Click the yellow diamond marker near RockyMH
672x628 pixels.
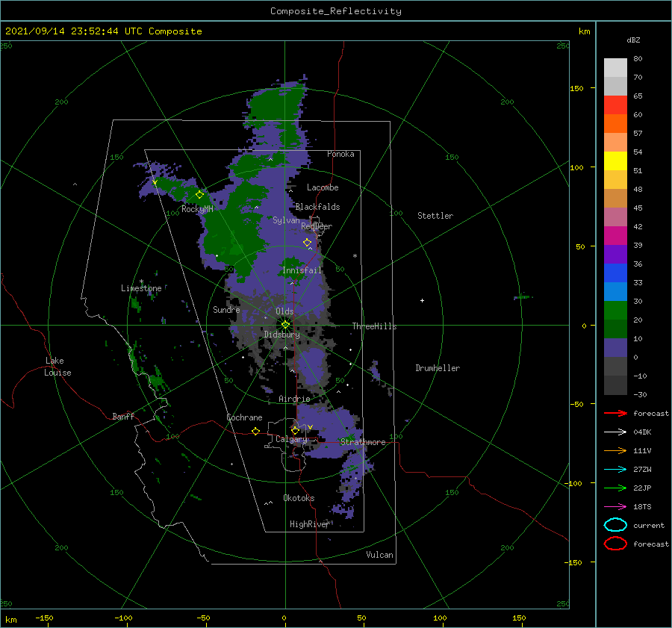[x=199, y=195]
